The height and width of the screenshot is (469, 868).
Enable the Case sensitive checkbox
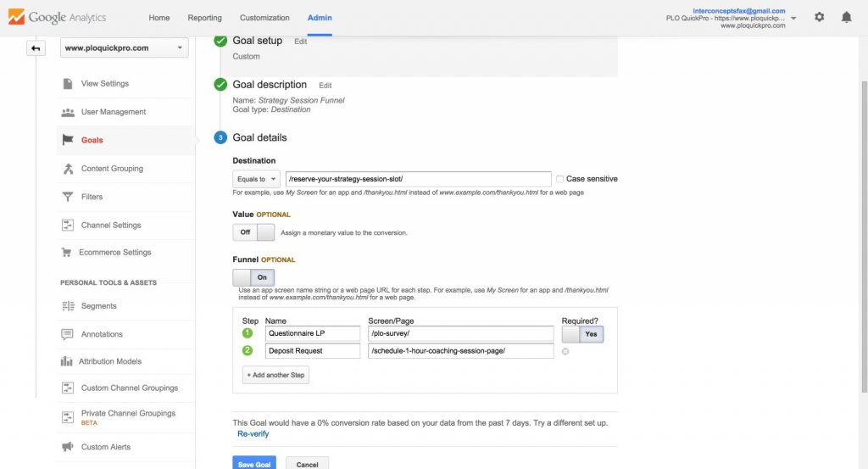coord(559,179)
